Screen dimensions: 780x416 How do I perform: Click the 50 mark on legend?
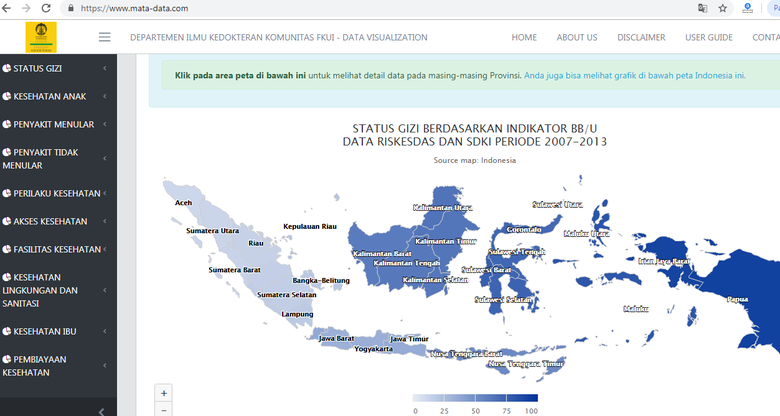[x=476, y=411]
